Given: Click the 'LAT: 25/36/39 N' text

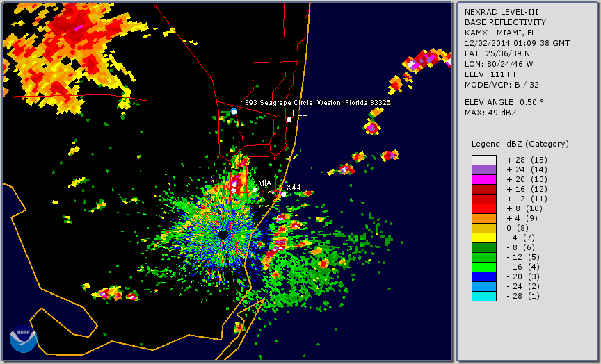Looking at the screenshot, I should tap(497, 53).
